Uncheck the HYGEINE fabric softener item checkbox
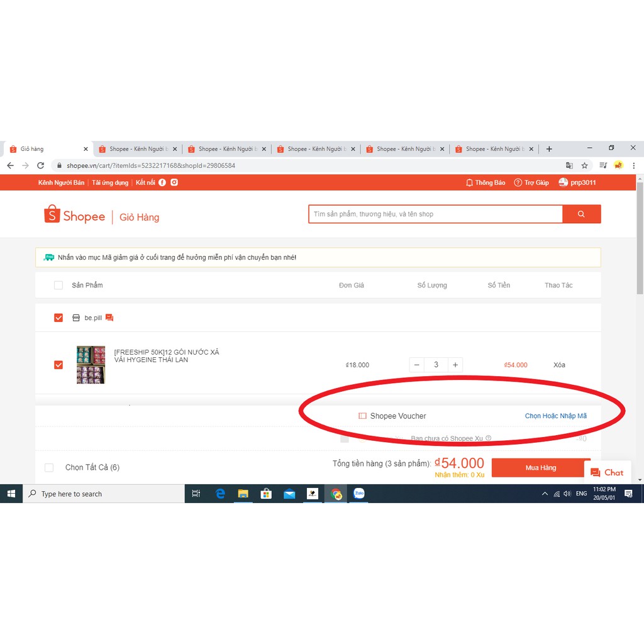This screenshot has height=644, width=644. (58, 365)
